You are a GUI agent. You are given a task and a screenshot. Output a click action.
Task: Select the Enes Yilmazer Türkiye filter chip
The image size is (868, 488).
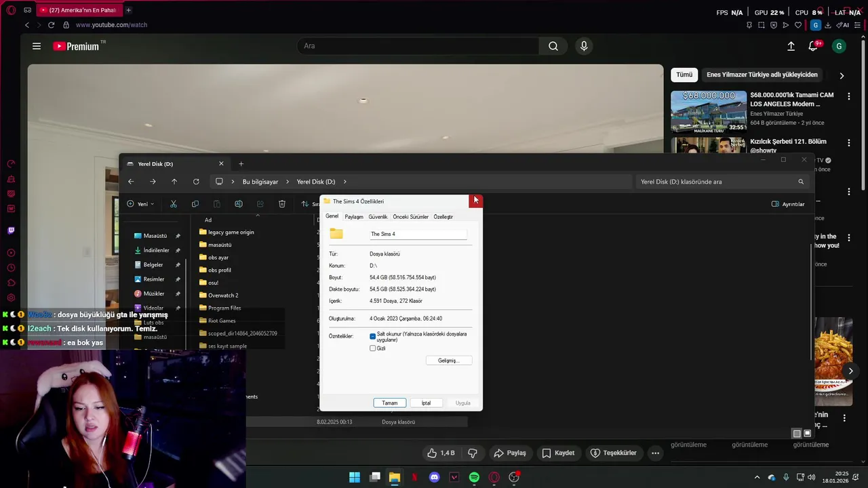[762, 75]
